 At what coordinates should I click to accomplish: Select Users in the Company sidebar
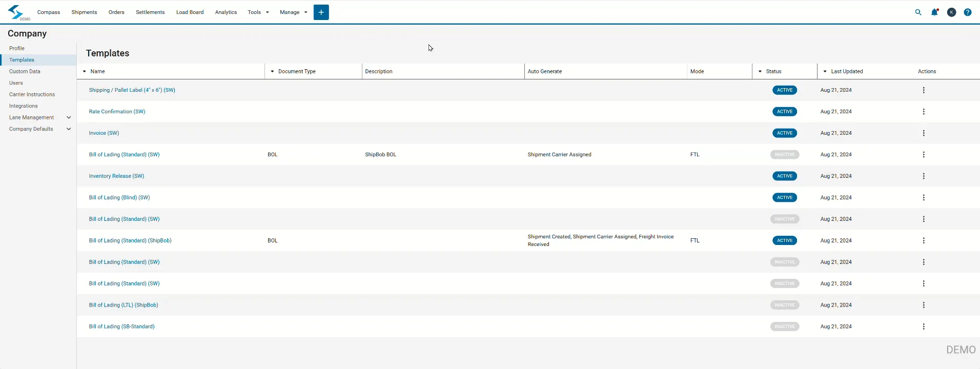[16, 83]
